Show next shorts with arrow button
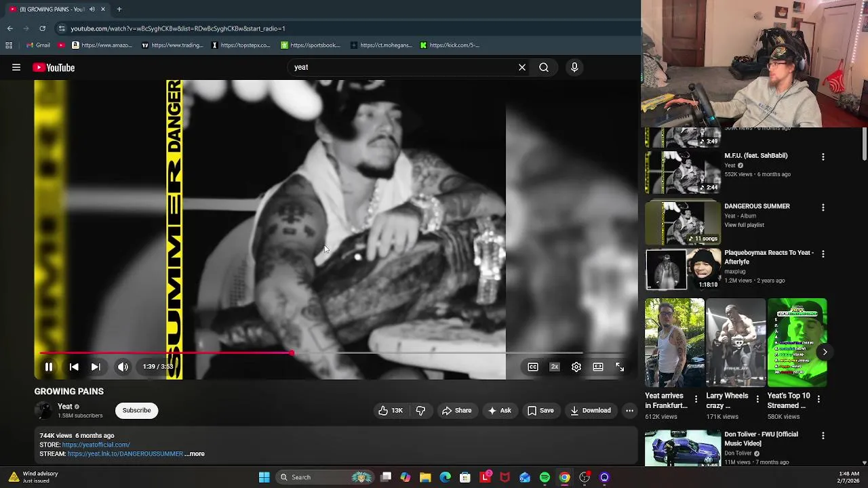The image size is (868, 488). [825, 352]
